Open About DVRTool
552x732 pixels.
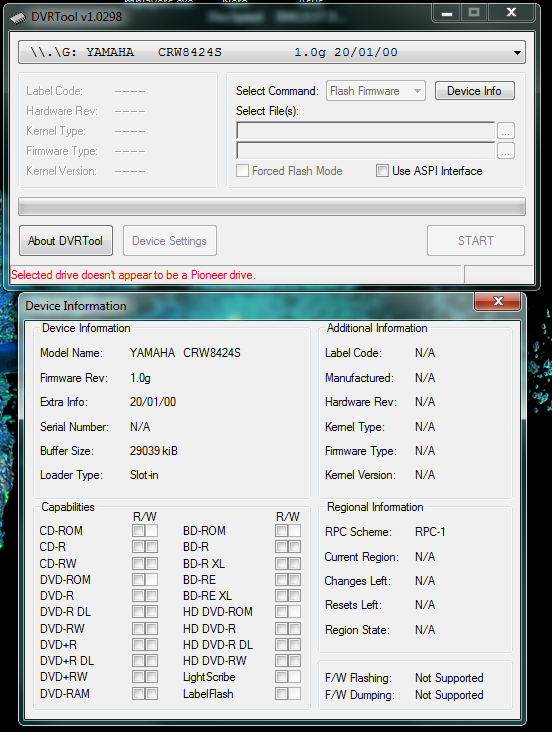[66, 241]
